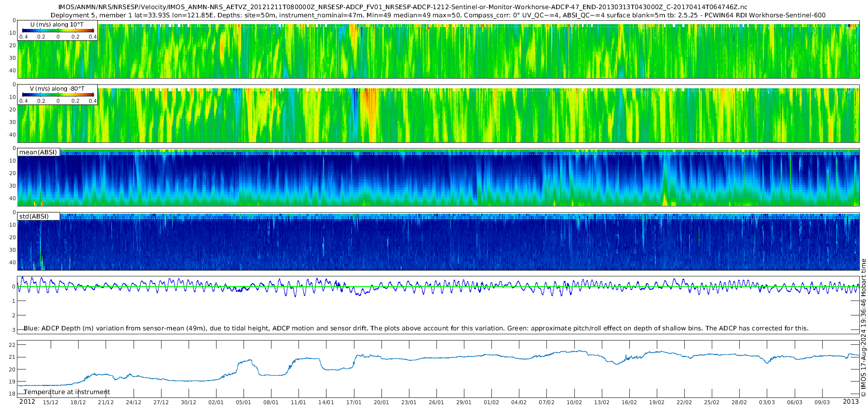Click the 02/01 date tick on time axis
This screenshot has height=410, width=868.
coord(216,402)
